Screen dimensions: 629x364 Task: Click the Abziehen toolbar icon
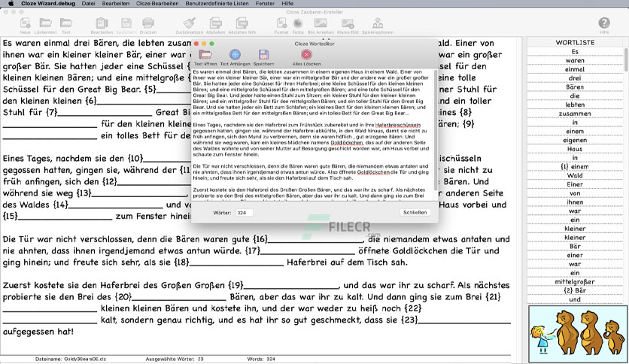(x=215, y=23)
